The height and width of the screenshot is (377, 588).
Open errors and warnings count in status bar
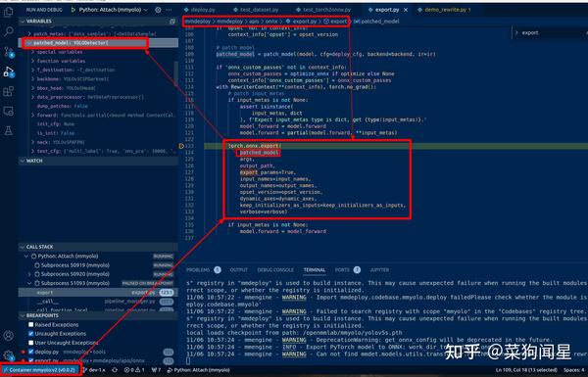coord(134,370)
